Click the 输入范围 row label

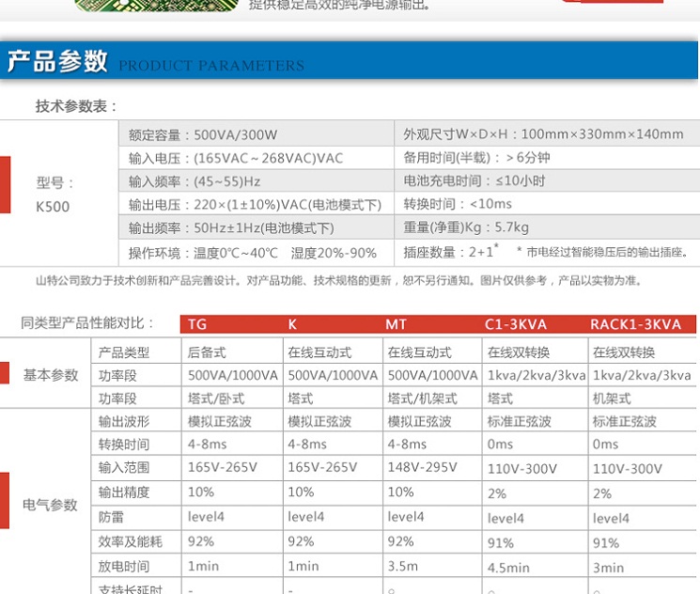tap(124, 468)
